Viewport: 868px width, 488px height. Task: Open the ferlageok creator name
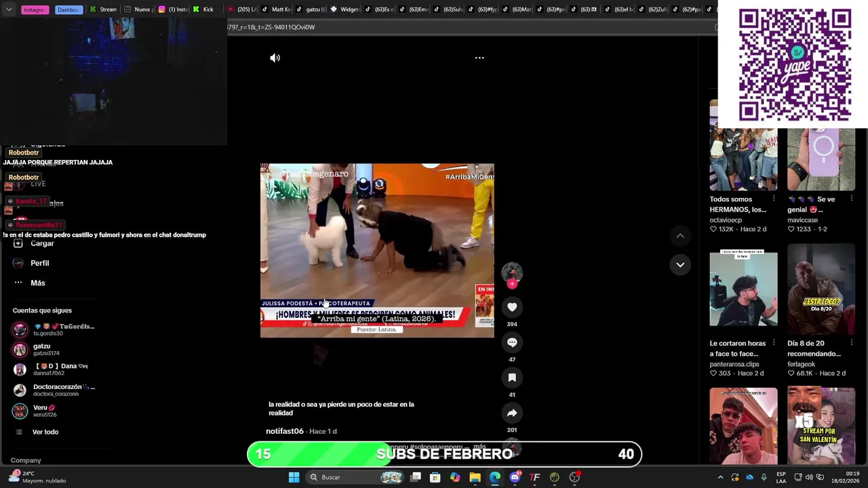tap(801, 364)
